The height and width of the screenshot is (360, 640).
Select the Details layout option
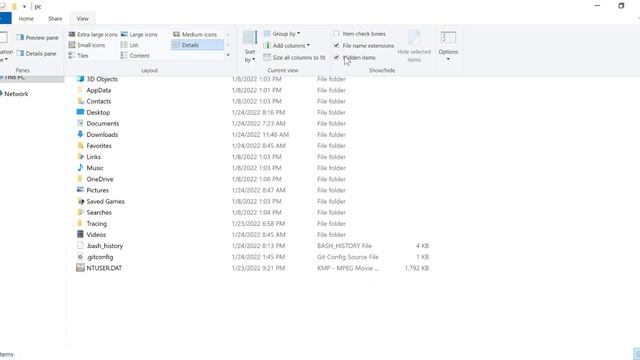coord(198,45)
